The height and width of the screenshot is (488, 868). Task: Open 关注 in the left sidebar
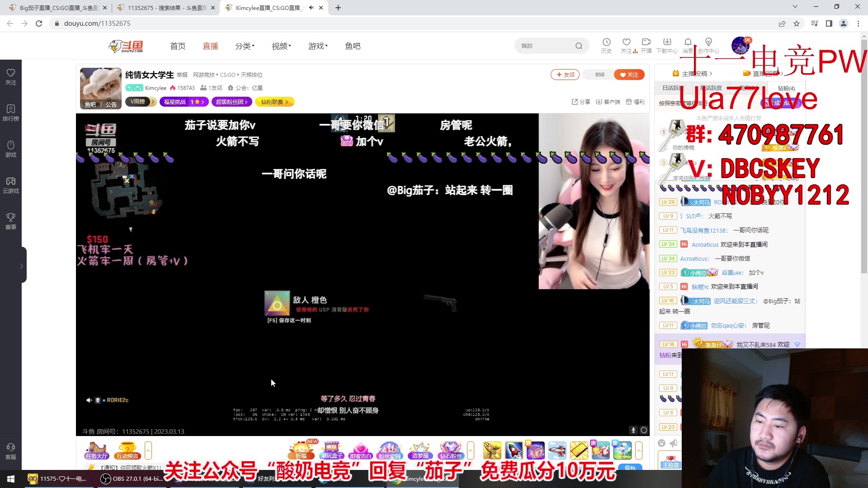[11, 76]
